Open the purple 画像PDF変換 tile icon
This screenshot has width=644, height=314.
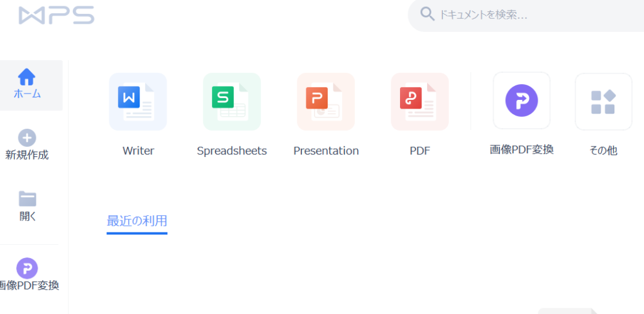coord(521,100)
